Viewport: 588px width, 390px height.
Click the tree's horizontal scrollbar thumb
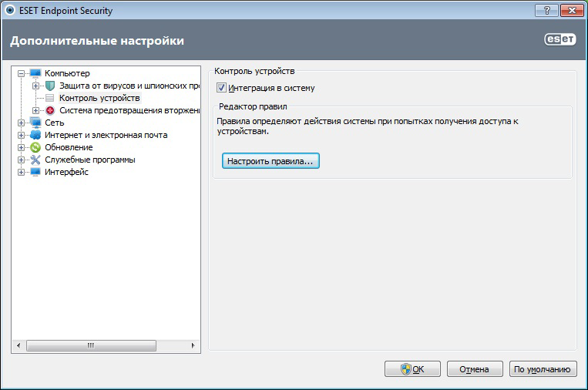pos(91,345)
